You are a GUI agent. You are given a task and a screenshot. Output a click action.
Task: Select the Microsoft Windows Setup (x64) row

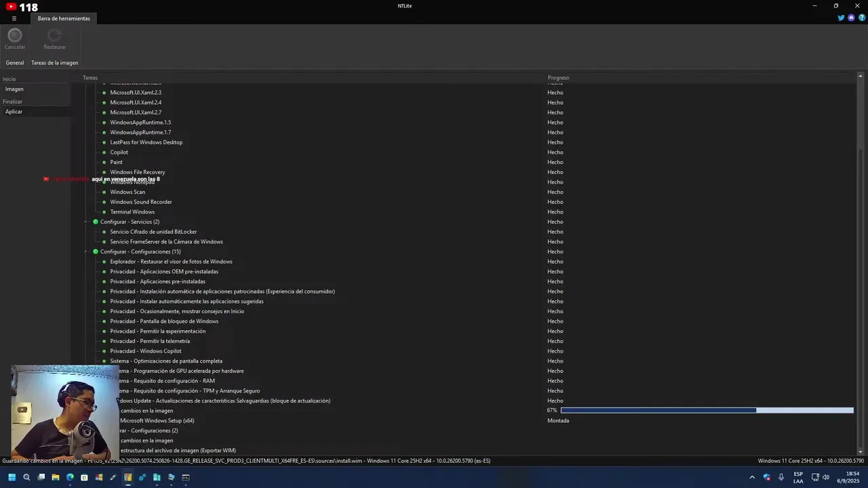tap(157, 420)
